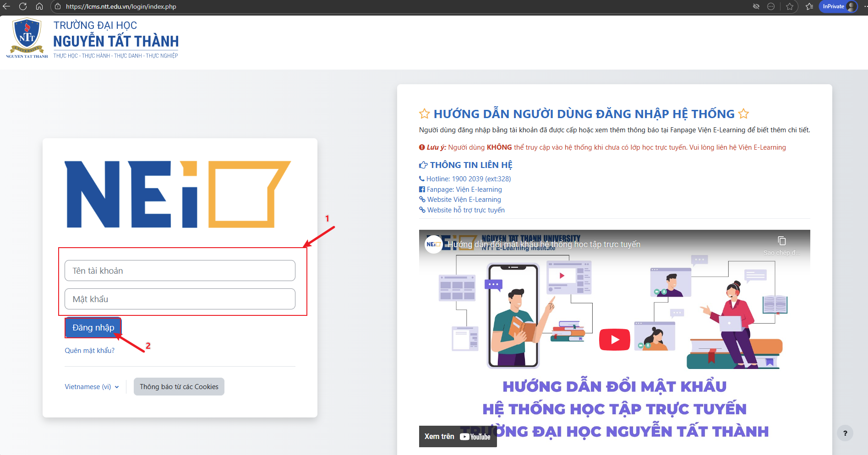Open Fanpage: Viện E-learning link
The image size is (868, 455).
click(x=464, y=190)
